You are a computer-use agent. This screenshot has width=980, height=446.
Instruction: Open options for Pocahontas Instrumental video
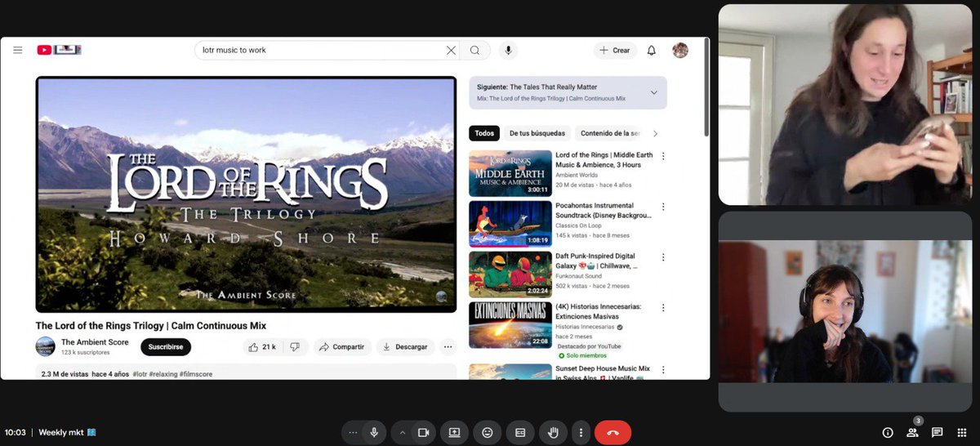tap(663, 207)
